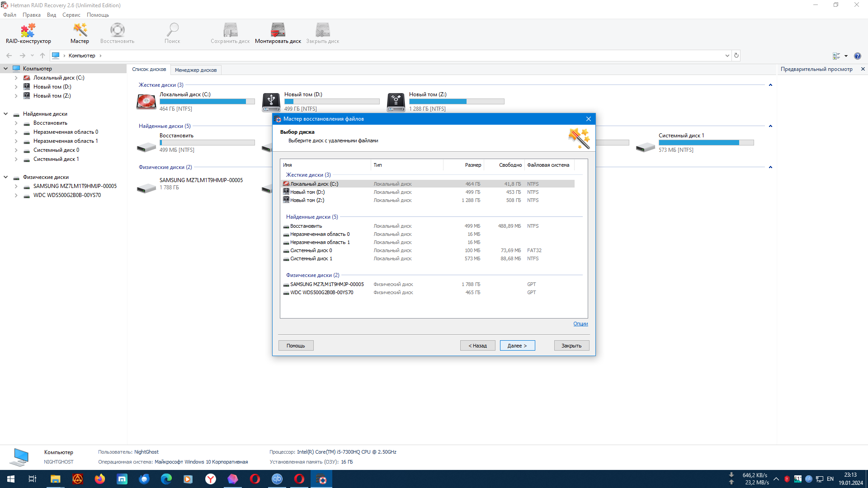
Task: Select the Новый том (D:) USB drive icon
Action: (x=271, y=102)
